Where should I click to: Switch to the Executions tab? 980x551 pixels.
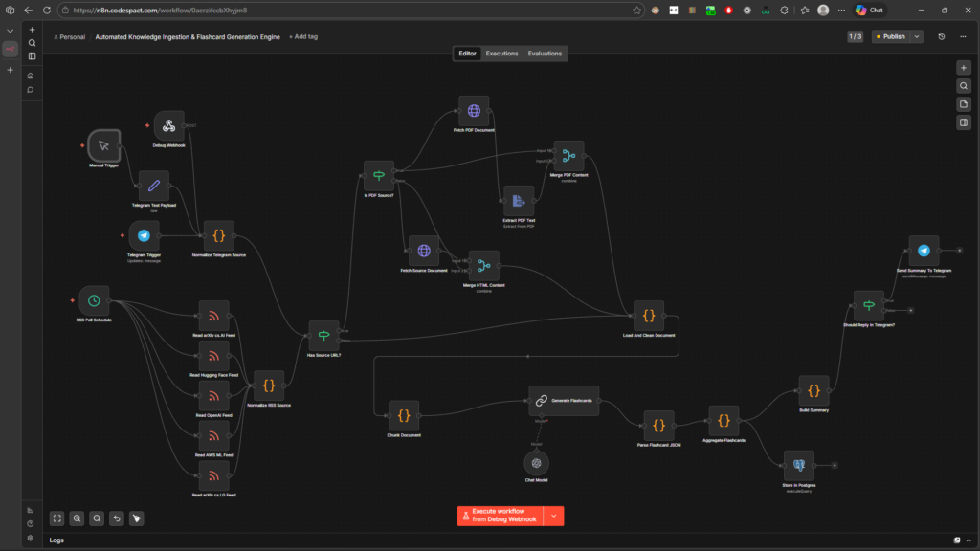click(x=501, y=54)
